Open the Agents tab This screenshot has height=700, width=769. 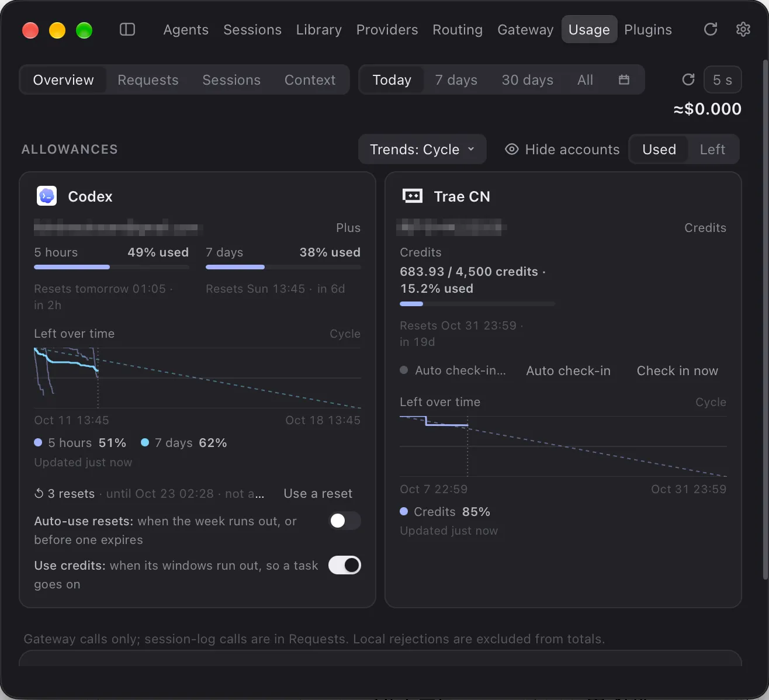(x=186, y=29)
